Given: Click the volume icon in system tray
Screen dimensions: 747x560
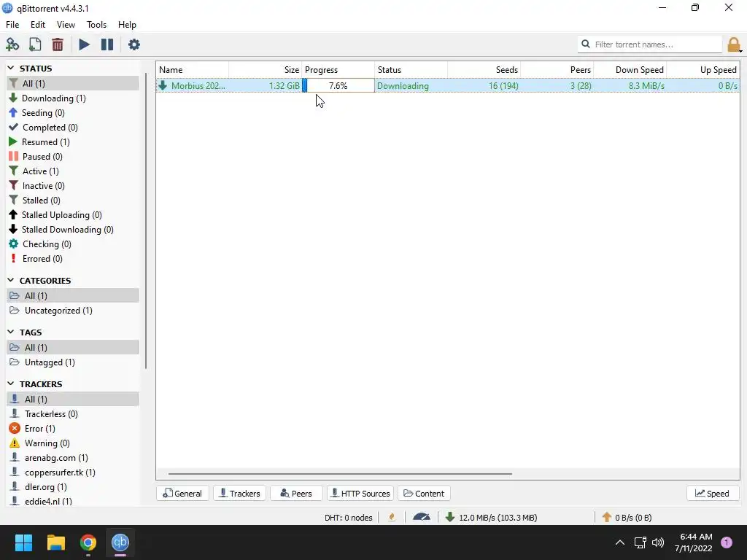Looking at the screenshot, I should [x=658, y=542].
